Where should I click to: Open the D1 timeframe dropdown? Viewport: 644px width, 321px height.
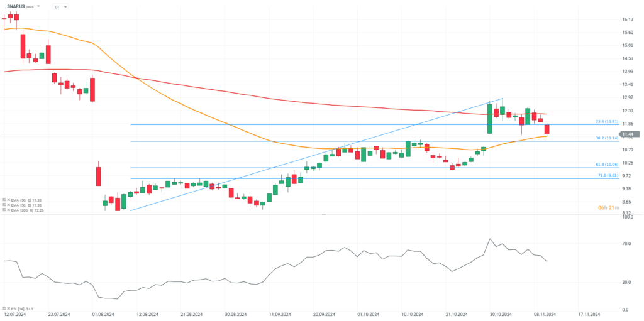61,6
